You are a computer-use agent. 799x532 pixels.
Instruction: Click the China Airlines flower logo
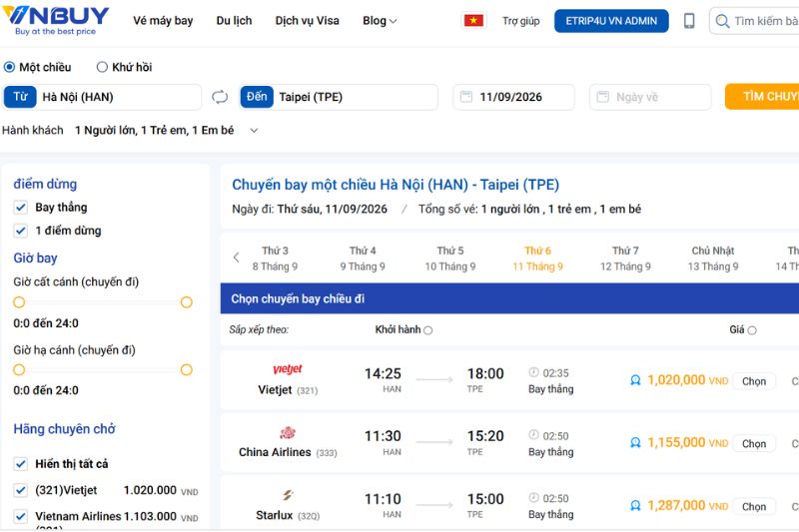click(288, 432)
